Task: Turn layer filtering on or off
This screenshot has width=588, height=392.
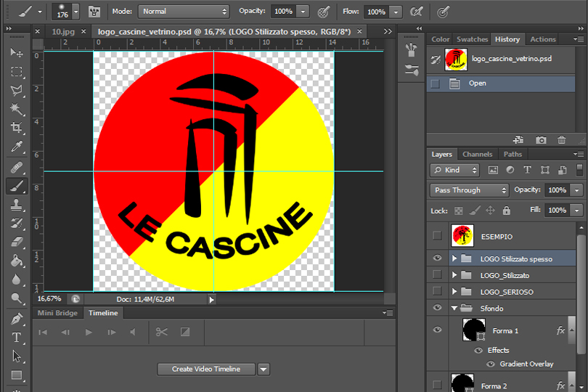Action: click(x=579, y=169)
